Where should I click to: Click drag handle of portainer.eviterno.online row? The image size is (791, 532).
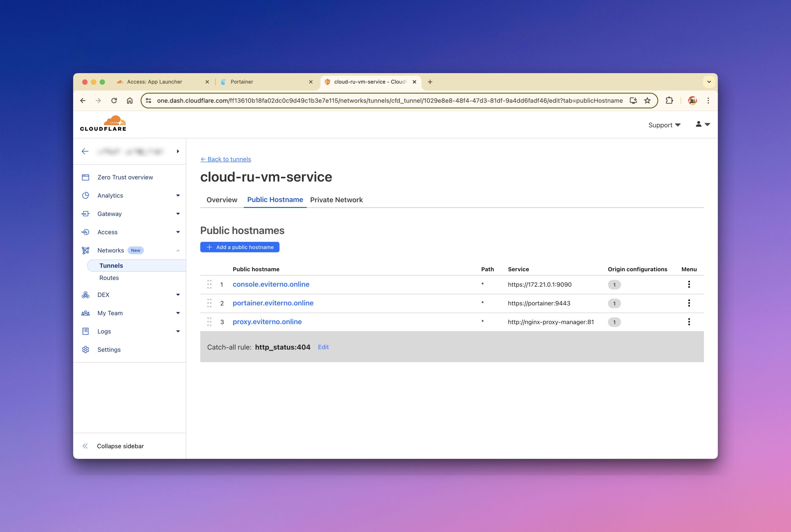tap(209, 303)
